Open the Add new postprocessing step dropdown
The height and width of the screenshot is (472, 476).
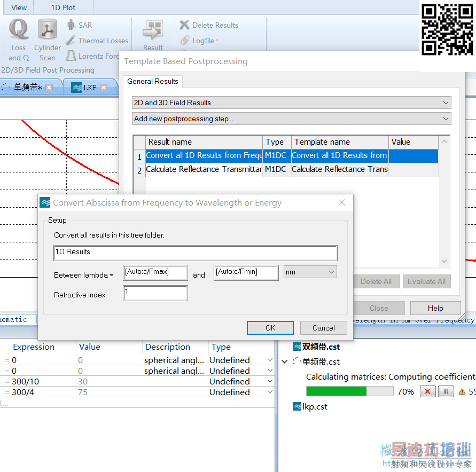[x=292, y=119]
